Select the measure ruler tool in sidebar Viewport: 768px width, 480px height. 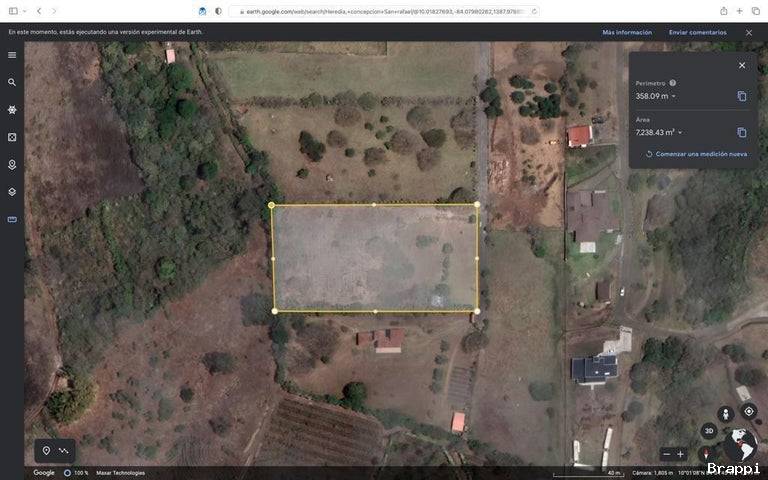point(12,219)
